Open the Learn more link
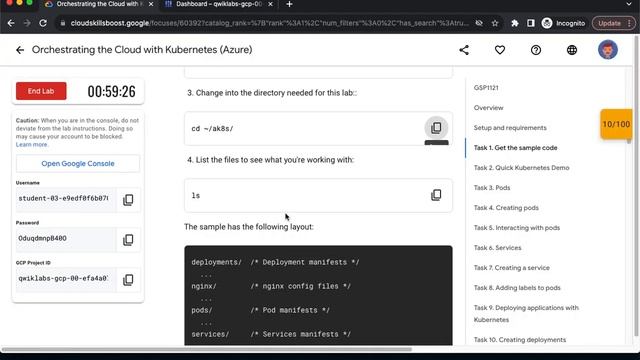 click(x=31, y=144)
